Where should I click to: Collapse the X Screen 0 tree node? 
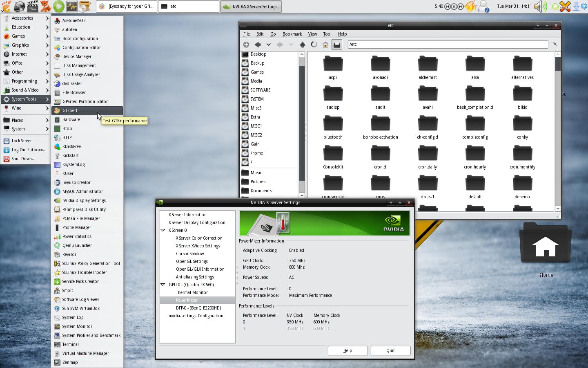pyautogui.click(x=163, y=230)
